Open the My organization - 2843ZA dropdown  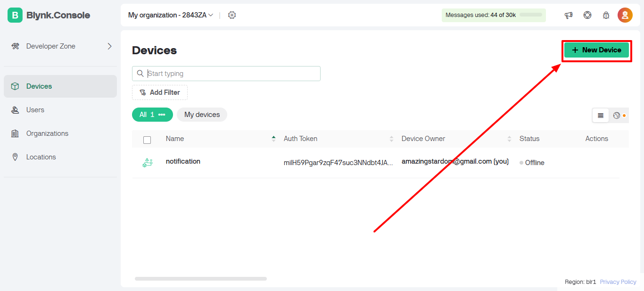point(171,15)
